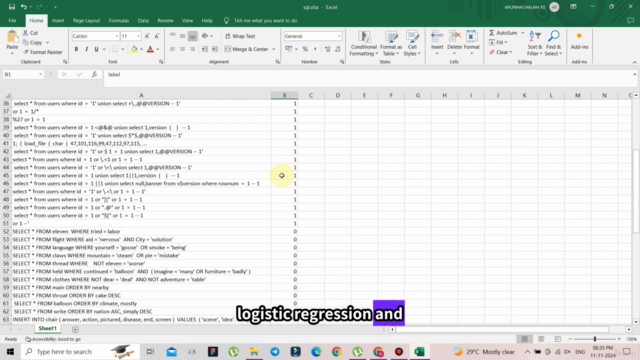The width and height of the screenshot is (640, 360).
Task: Open the File menu
Action: pyautogui.click(x=12, y=20)
